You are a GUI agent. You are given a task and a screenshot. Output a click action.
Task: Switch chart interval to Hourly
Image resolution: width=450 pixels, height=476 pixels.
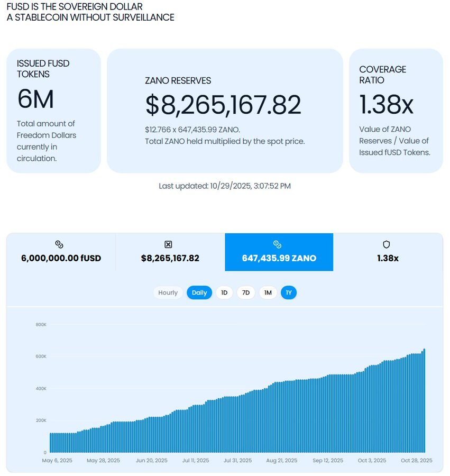[168, 292]
